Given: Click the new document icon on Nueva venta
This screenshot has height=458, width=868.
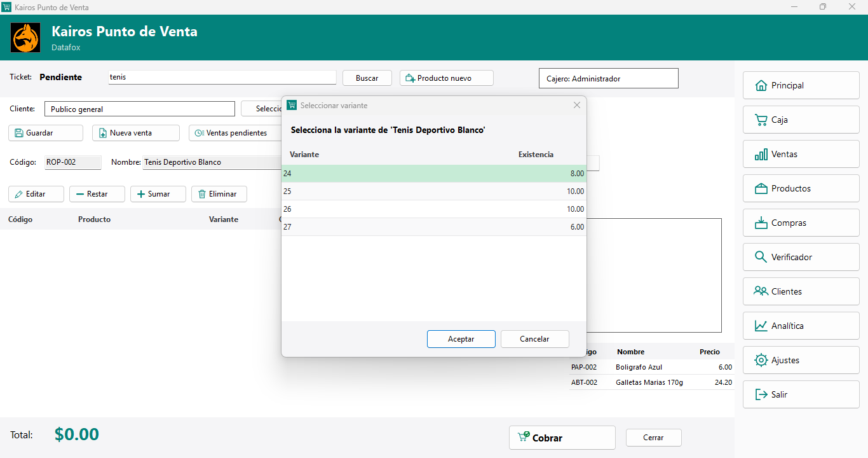Looking at the screenshot, I should tap(103, 133).
